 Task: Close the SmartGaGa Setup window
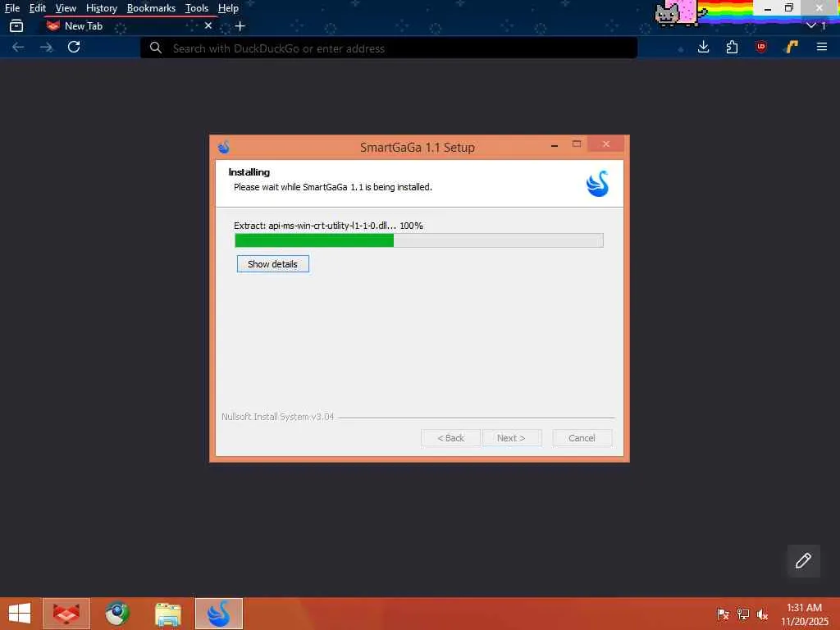[606, 144]
